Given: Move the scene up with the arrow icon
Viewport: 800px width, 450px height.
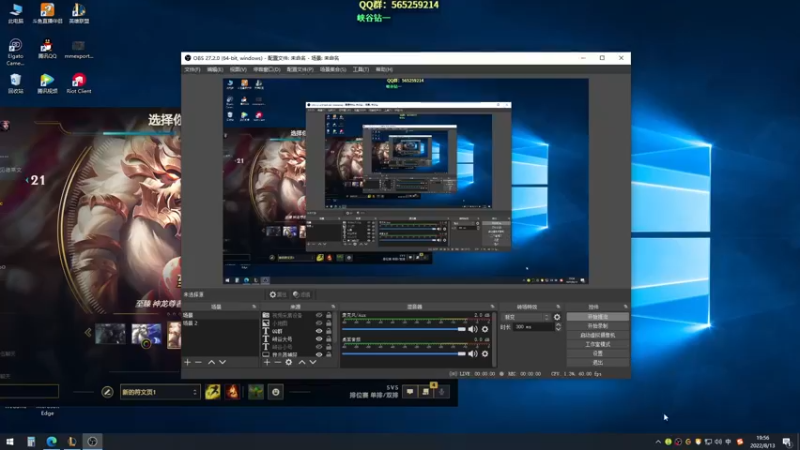Looking at the screenshot, I should (211, 362).
